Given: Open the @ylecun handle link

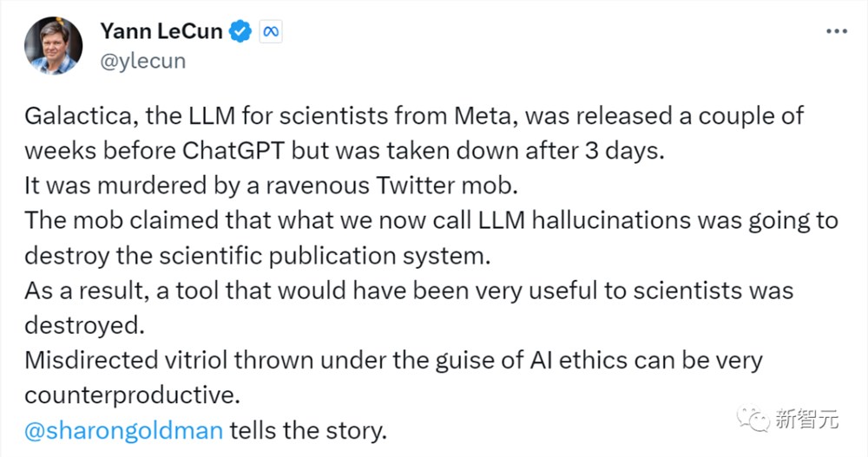Looking at the screenshot, I should pos(142,62).
